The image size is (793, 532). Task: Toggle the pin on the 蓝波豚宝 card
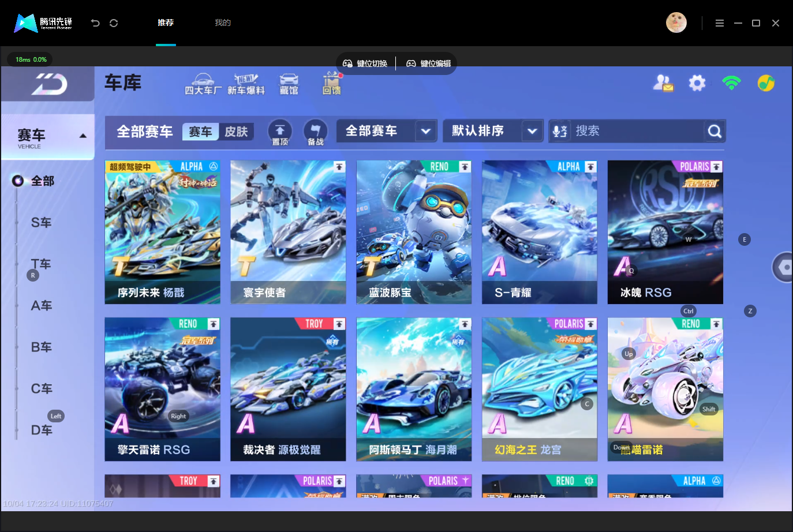click(465, 167)
